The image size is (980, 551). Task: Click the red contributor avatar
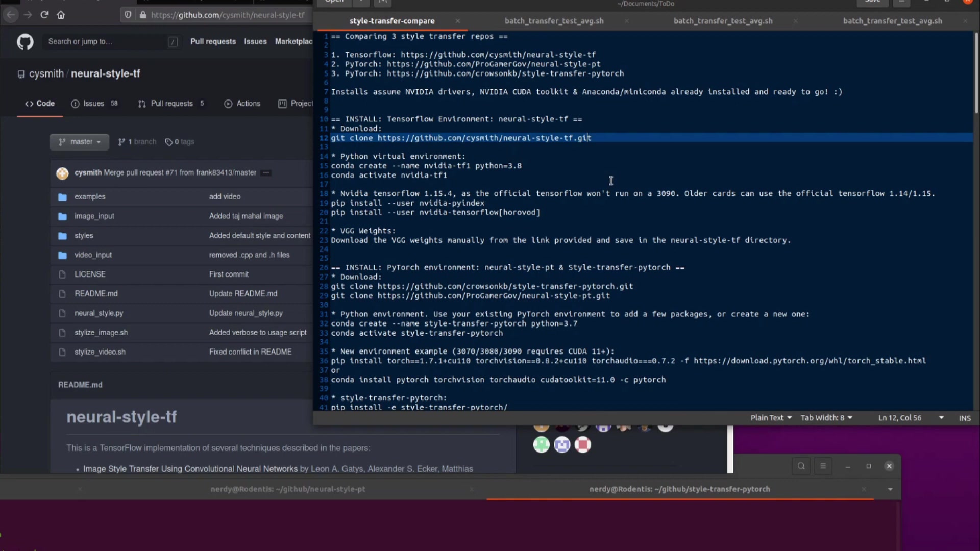tap(583, 445)
